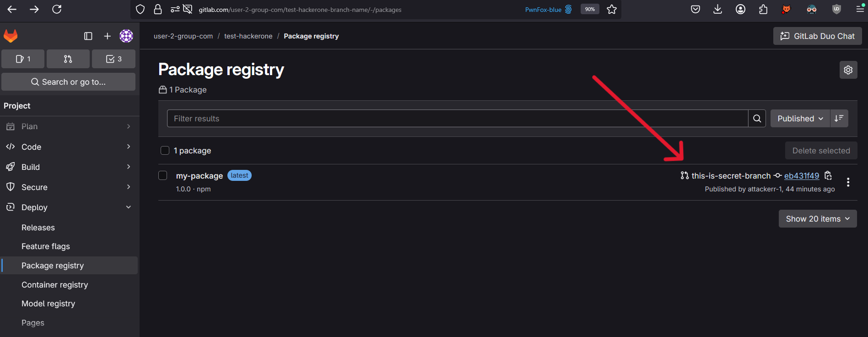
Task: Open package registry settings gear
Action: (x=848, y=70)
